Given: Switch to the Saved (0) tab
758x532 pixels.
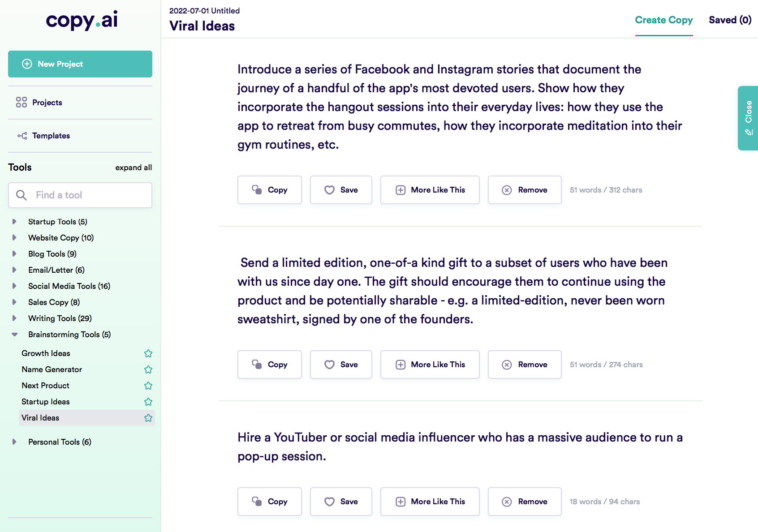Looking at the screenshot, I should 730,20.
